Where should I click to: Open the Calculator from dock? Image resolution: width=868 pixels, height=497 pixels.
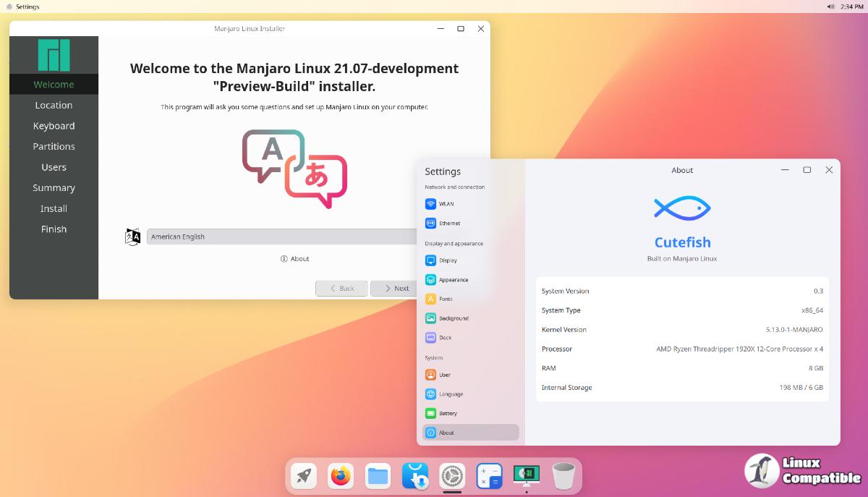click(489, 476)
